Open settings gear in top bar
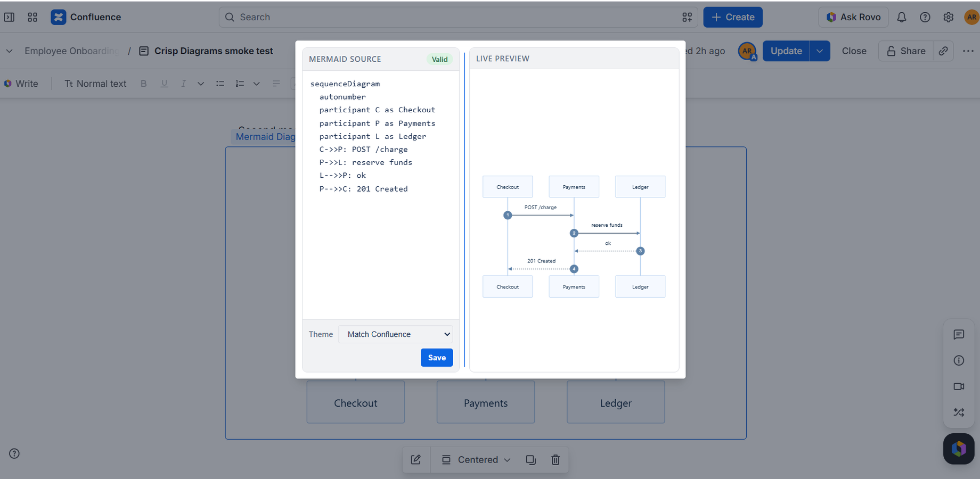Screen dimensions: 980x479 click(x=949, y=17)
